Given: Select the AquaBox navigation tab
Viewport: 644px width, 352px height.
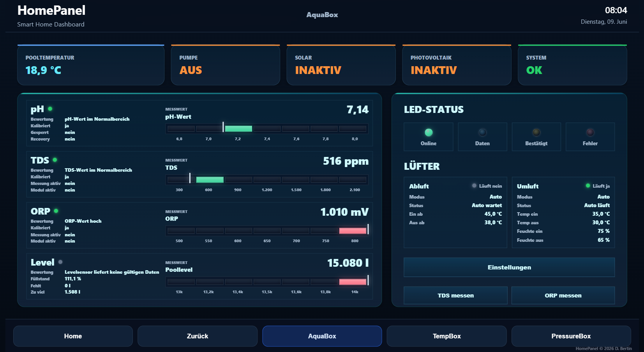Looking at the screenshot, I should coord(322,336).
